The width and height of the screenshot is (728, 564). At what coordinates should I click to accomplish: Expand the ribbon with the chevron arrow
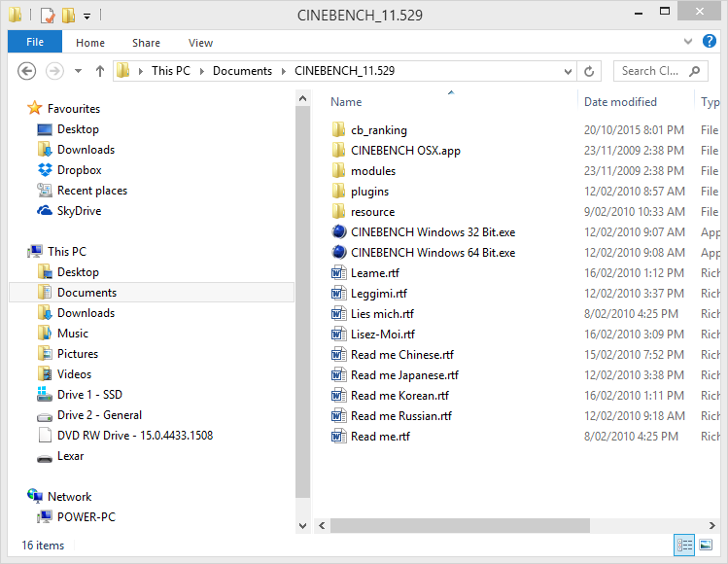[688, 42]
